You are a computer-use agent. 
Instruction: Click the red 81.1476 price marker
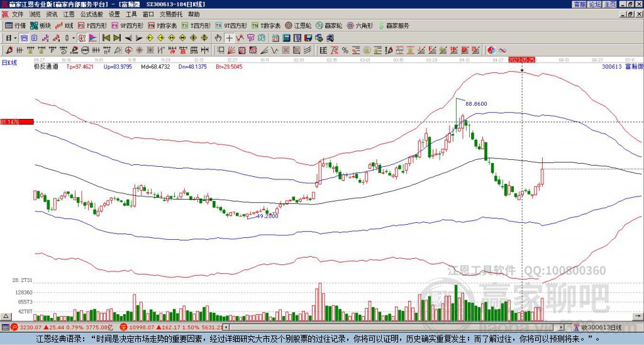tap(17, 122)
